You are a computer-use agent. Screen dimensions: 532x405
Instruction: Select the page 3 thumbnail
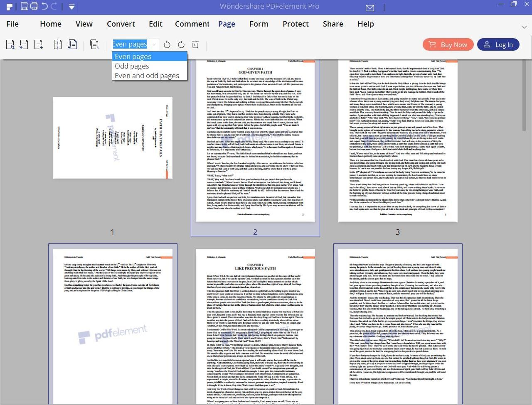398,141
